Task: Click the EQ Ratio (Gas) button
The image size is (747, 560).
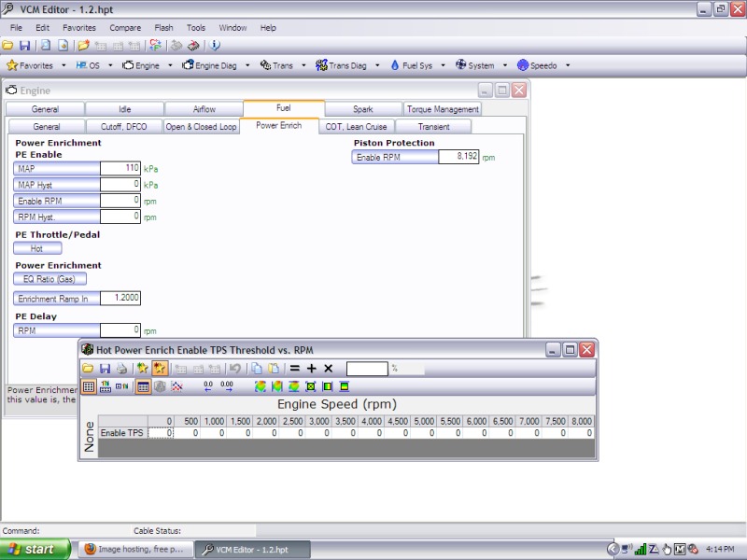Action: [x=49, y=279]
